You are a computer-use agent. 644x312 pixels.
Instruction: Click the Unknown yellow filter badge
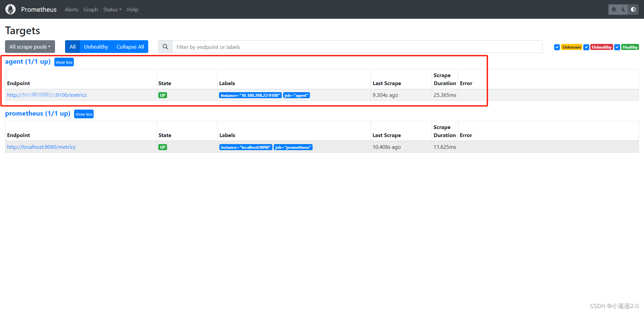click(x=572, y=47)
